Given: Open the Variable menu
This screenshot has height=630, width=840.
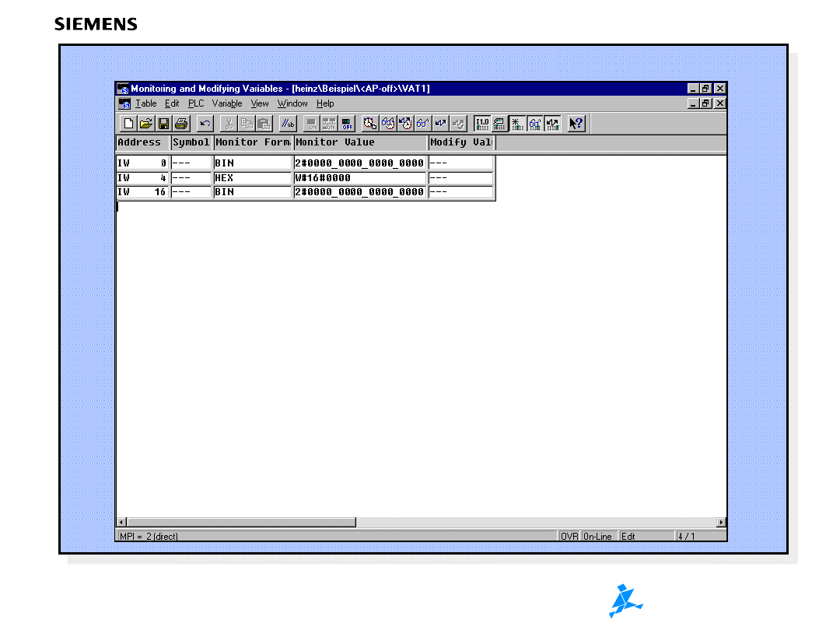Looking at the screenshot, I should click(x=227, y=103).
